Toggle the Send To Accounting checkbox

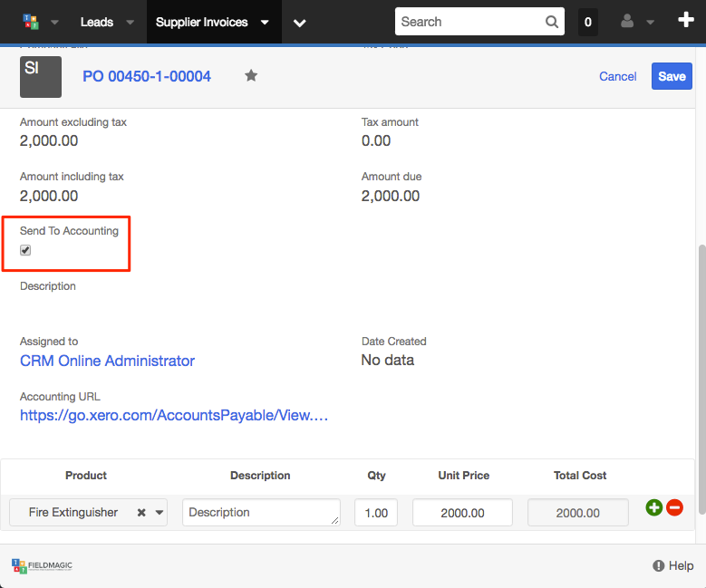click(25, 250)
